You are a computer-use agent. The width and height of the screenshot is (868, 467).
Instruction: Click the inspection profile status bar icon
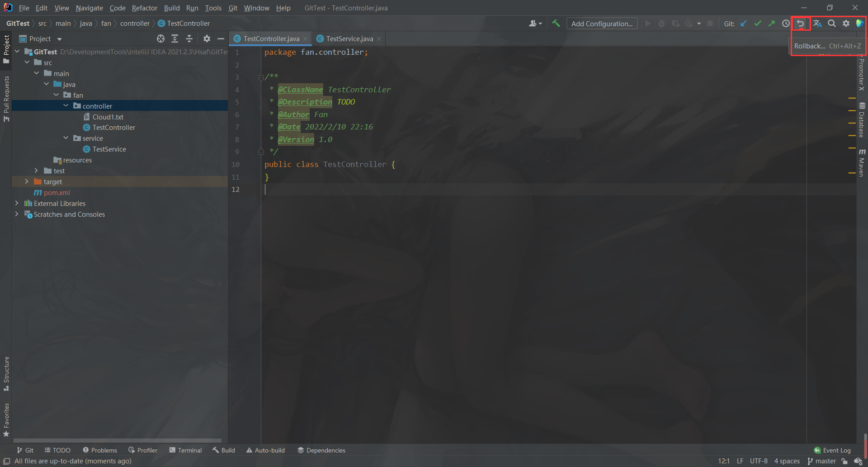tap(858, 461)
